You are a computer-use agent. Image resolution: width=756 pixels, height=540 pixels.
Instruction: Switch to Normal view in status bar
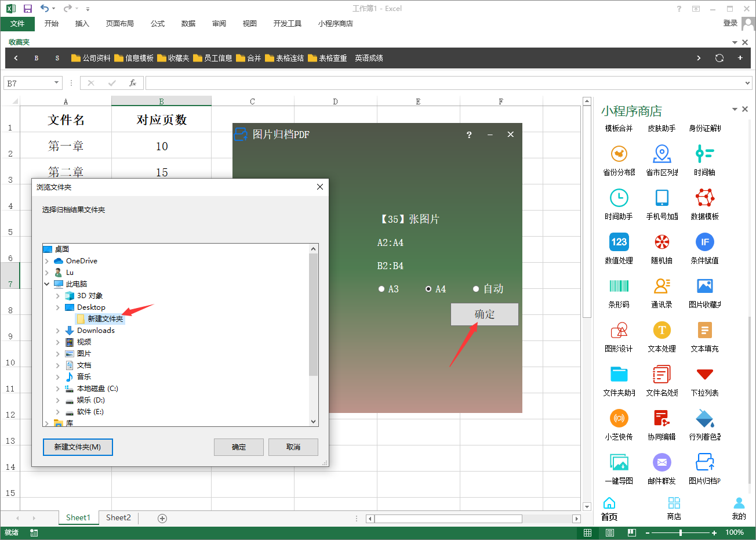click(x=588, y=532)
